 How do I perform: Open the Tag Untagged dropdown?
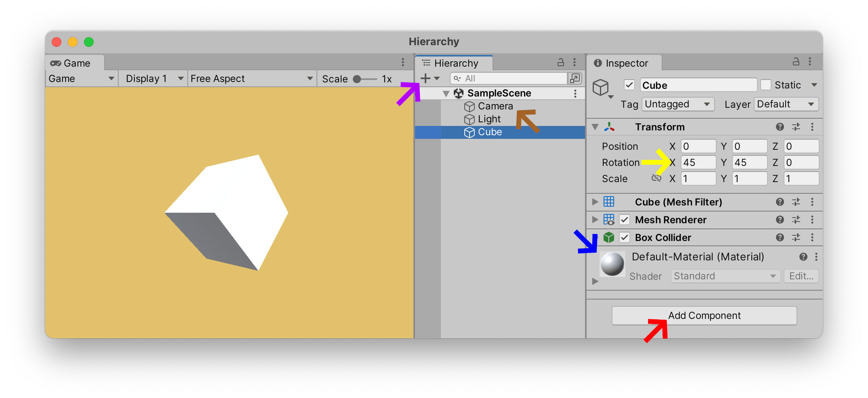click(x=678, y=104)
